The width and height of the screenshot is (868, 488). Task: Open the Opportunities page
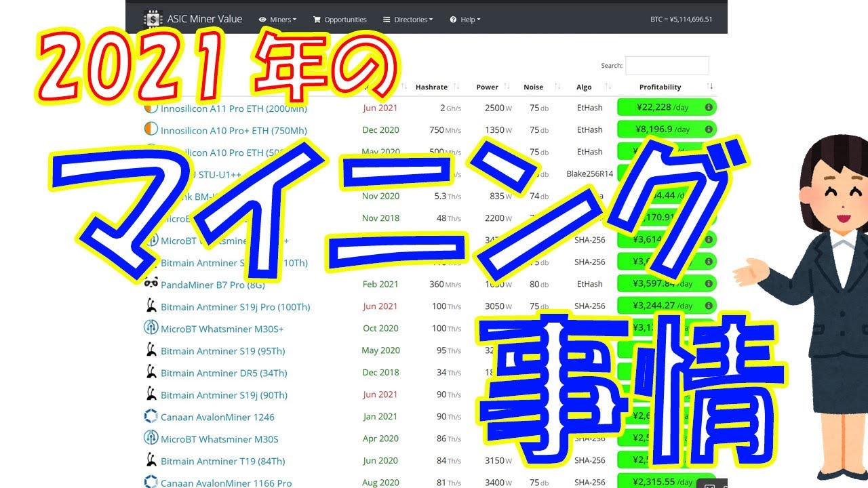(x=340, y=20)
